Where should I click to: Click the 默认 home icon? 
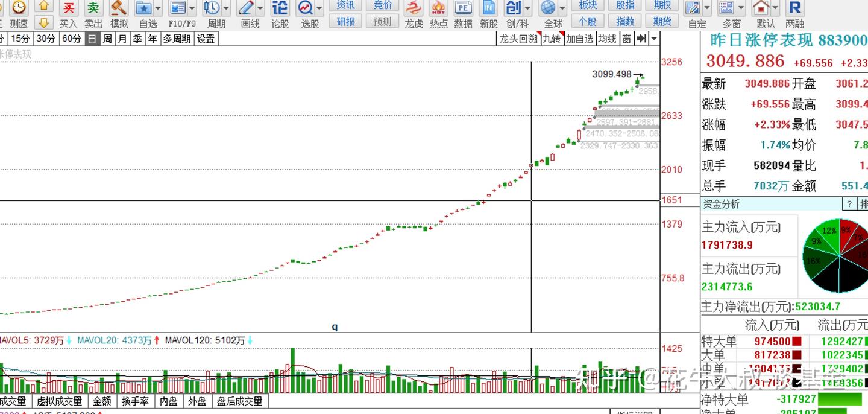[x=762, y=8]
